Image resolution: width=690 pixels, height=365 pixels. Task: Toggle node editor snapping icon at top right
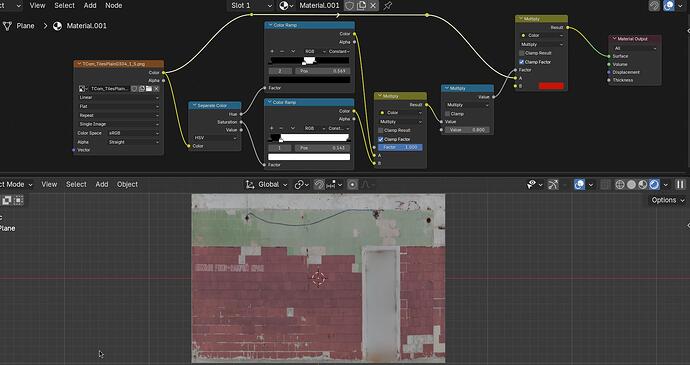(x=654, y=6)
